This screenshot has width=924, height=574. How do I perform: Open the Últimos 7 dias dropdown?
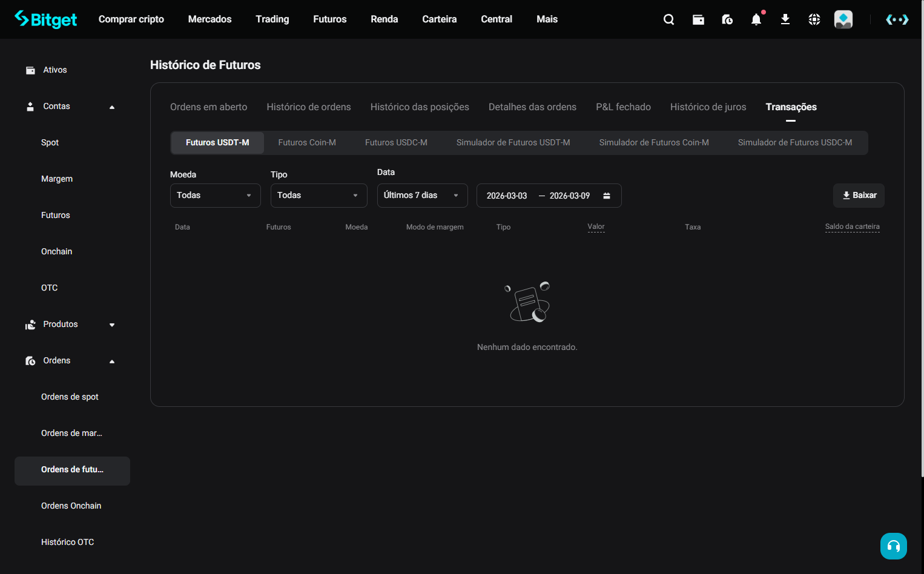point(423,196)
